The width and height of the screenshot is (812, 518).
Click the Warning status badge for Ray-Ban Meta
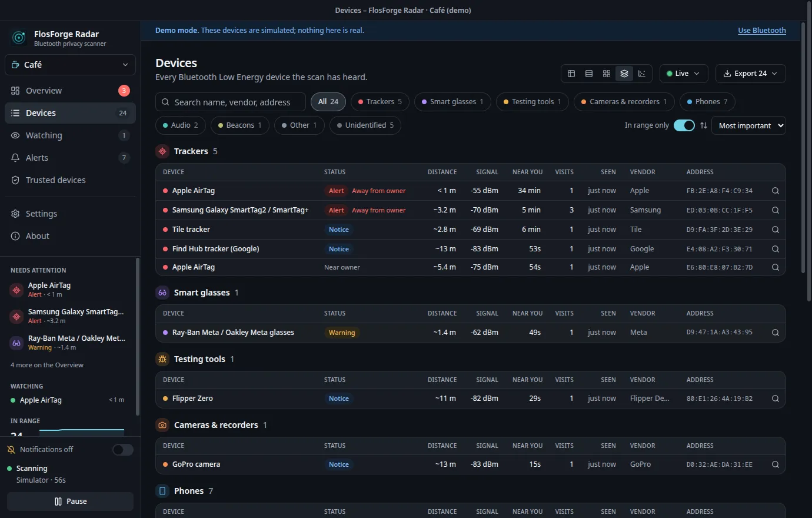click(342, 333)
